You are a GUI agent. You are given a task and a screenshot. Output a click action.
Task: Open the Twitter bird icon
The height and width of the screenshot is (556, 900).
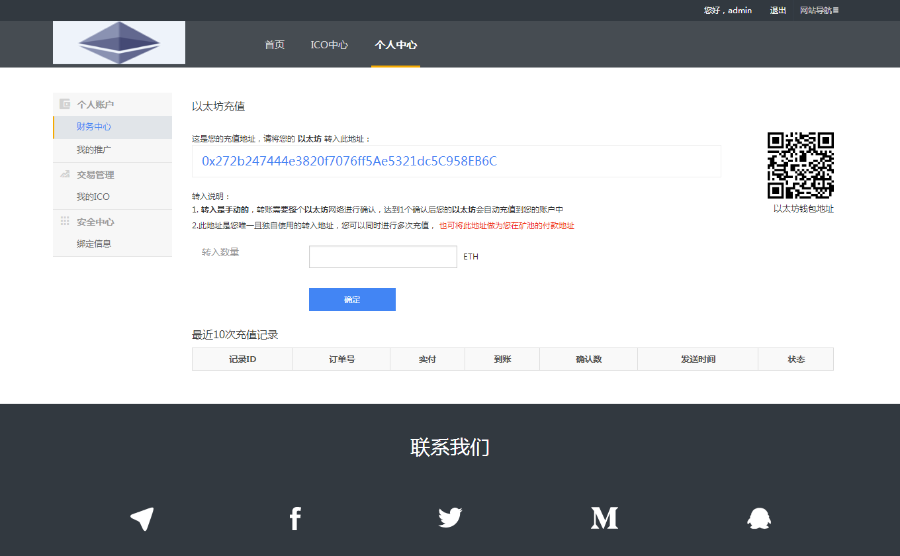(450, 518)
